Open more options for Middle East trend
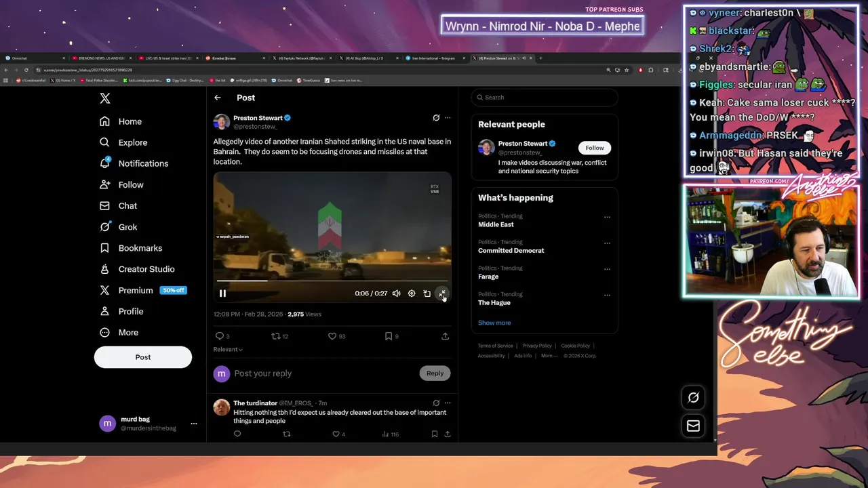The image size is (868, 488). pyautogui.click(x=607, y=218)
